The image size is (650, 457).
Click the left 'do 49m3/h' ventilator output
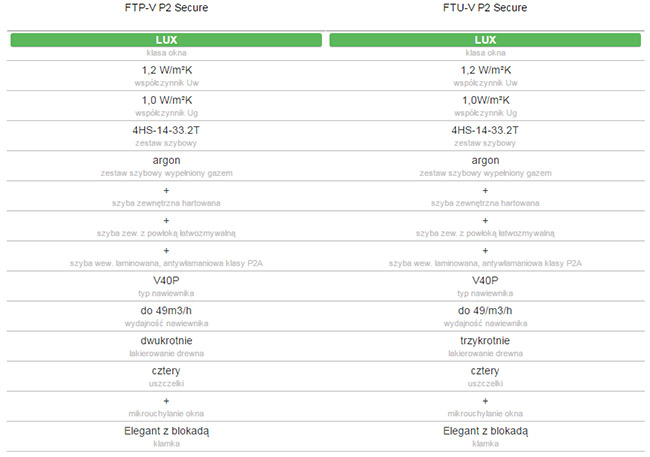pyautogui.click(x=166, y=311)
